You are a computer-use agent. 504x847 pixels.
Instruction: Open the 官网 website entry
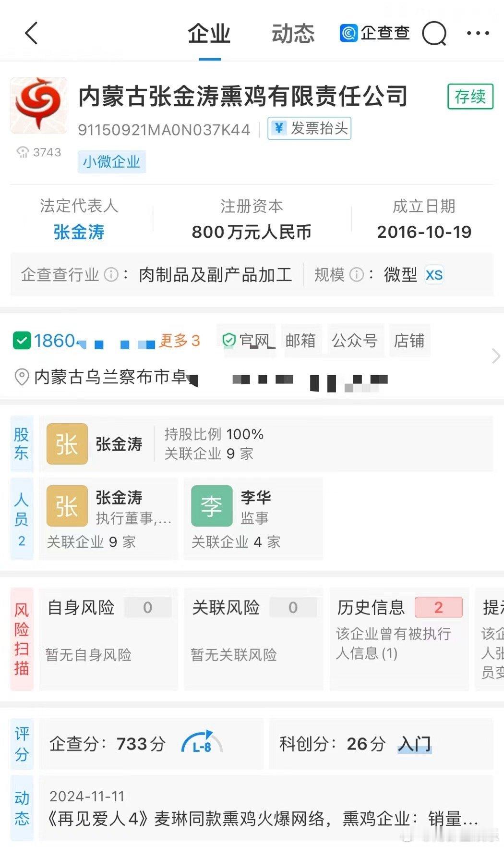[x=247, y=341]
